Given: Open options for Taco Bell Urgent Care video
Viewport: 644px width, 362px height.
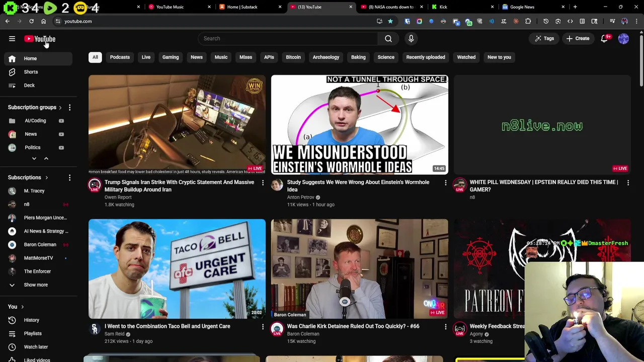Looking at the screenshot, I should (263, 327).
